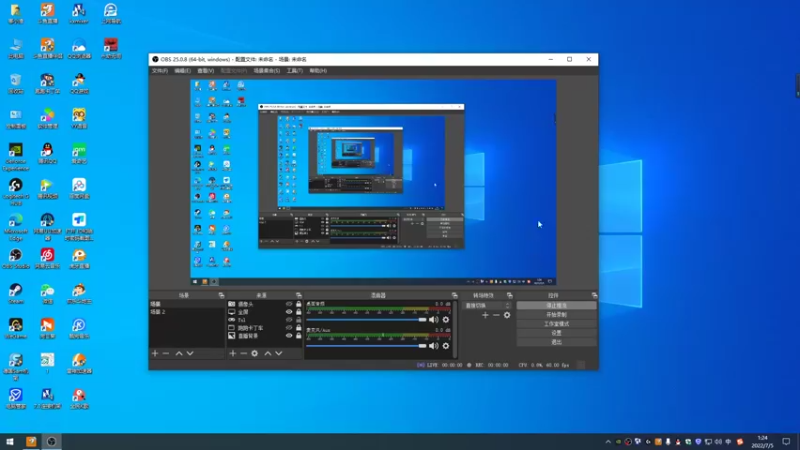This screenshot has height=450, width=800.
Task: Select scene 2 in scenes list
Action: coord(186,312)
